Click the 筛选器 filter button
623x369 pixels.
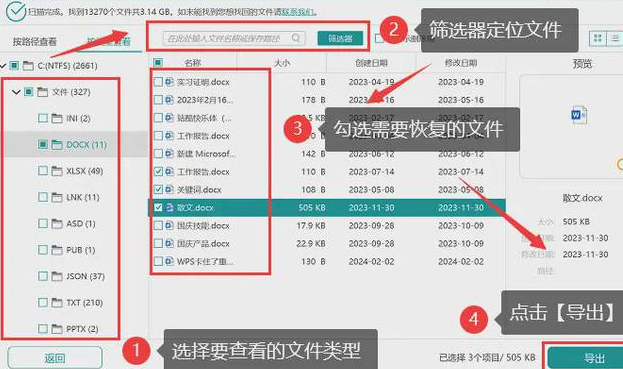tap(341, 39)
